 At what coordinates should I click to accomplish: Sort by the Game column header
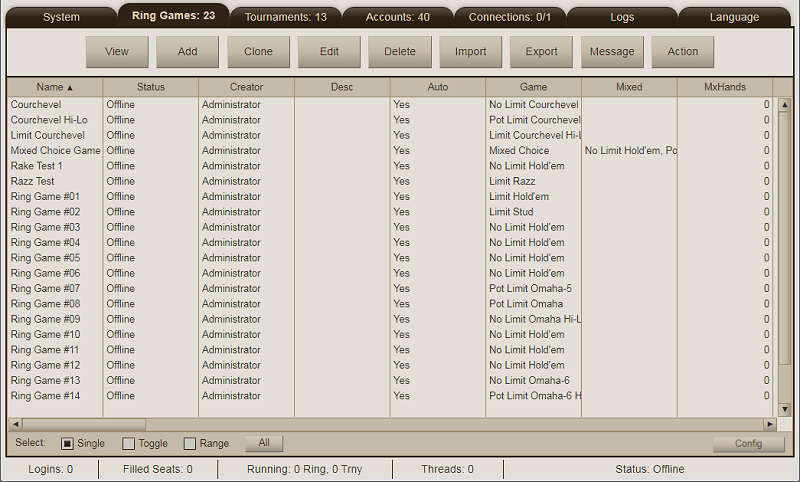tap(533, 87)
